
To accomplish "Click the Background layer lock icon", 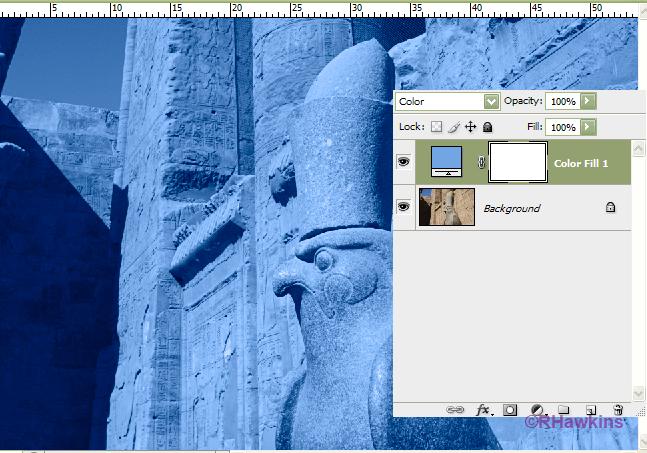I will tap(610, 207).
